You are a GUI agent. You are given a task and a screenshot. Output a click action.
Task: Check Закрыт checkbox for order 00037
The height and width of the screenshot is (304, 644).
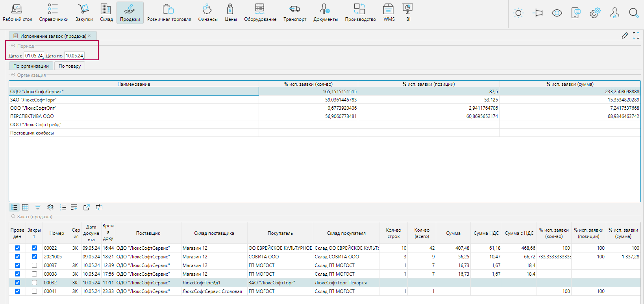click(x=34, y=265)
